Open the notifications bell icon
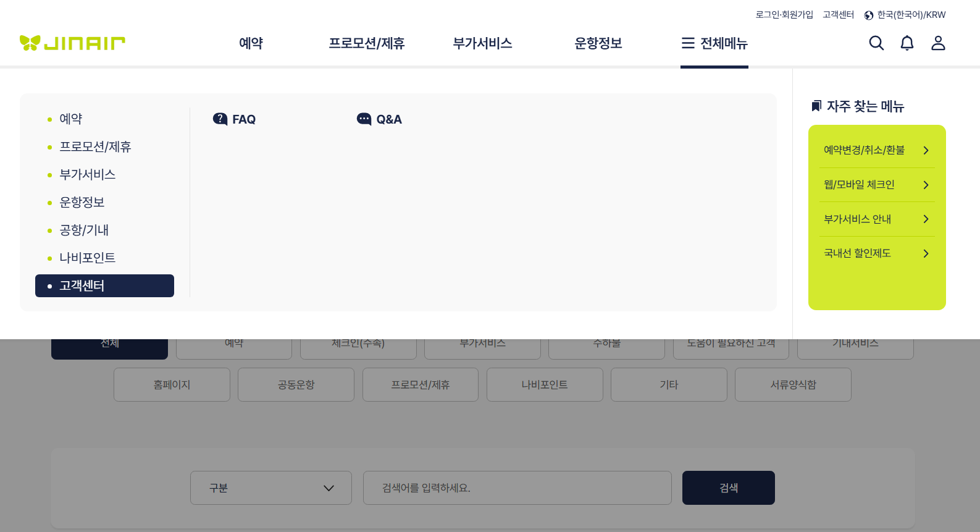Image resolution: width=980 pixels, height=532 pixels. [x=907, y=43]
